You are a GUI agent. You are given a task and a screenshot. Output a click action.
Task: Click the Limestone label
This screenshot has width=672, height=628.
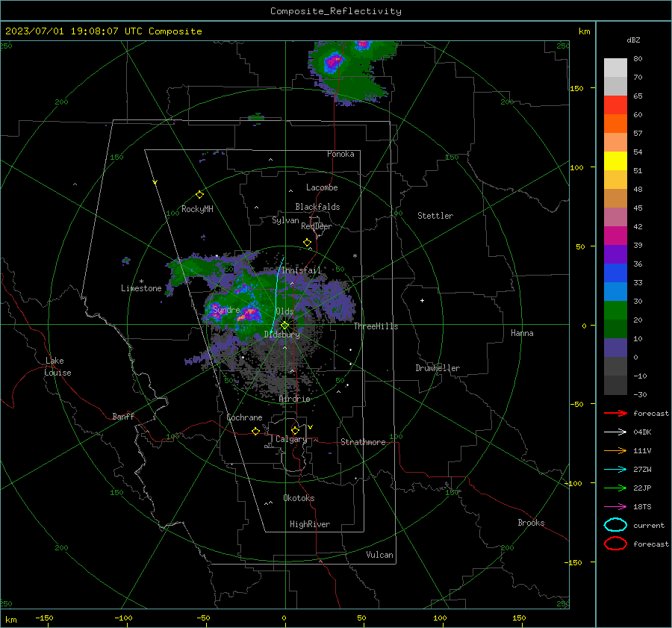pos(141,288)
